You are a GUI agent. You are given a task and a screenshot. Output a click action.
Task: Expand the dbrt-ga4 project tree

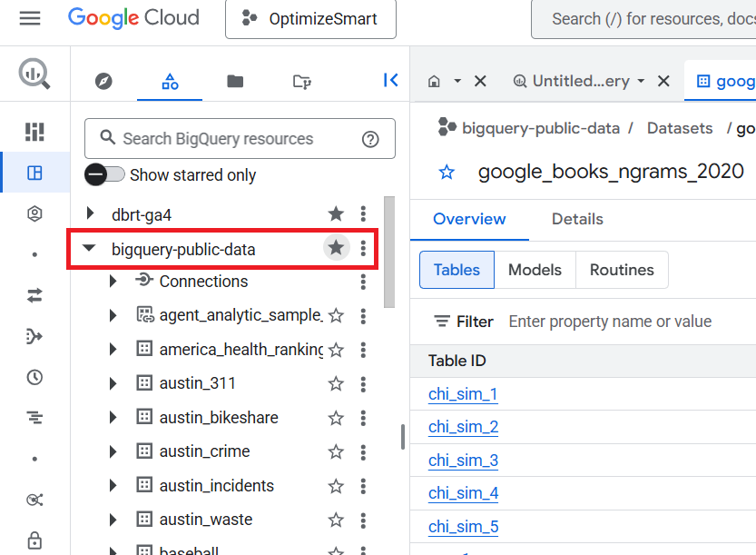point(89,214)
